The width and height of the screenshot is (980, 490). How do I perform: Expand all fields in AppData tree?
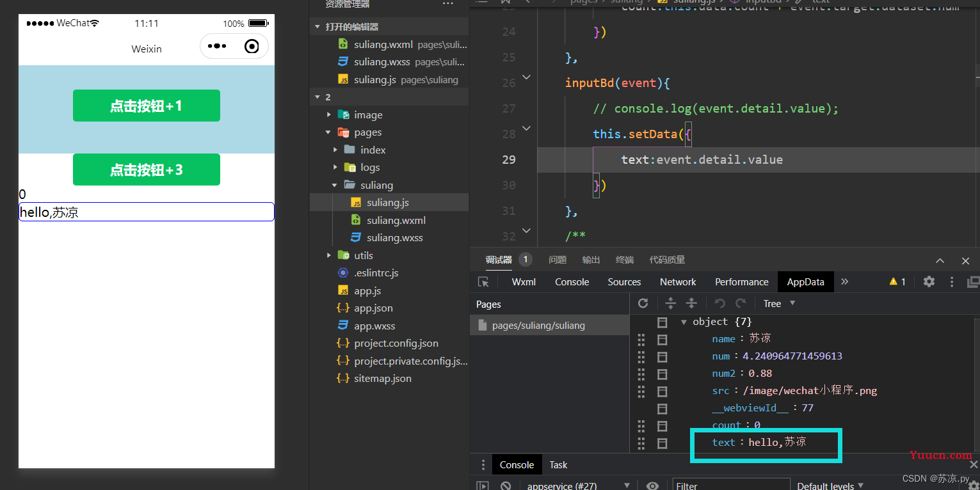point(670,303)
